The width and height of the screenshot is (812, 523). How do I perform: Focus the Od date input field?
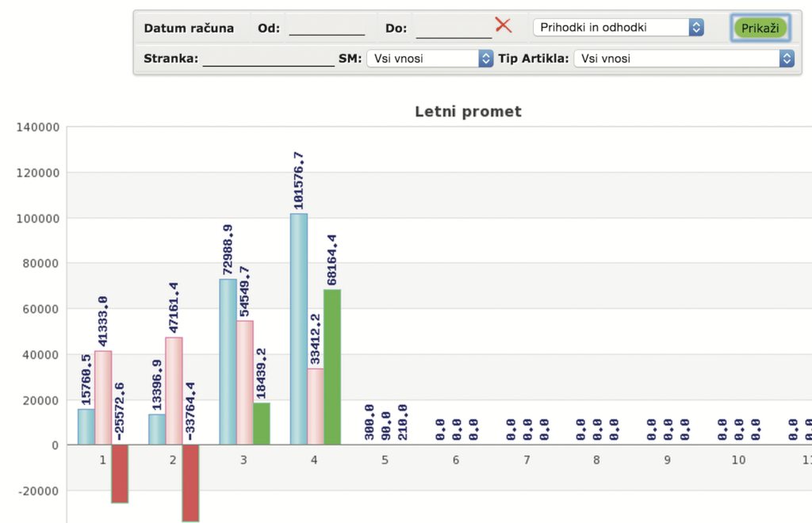pyautogui.click(x=326, y=28)
